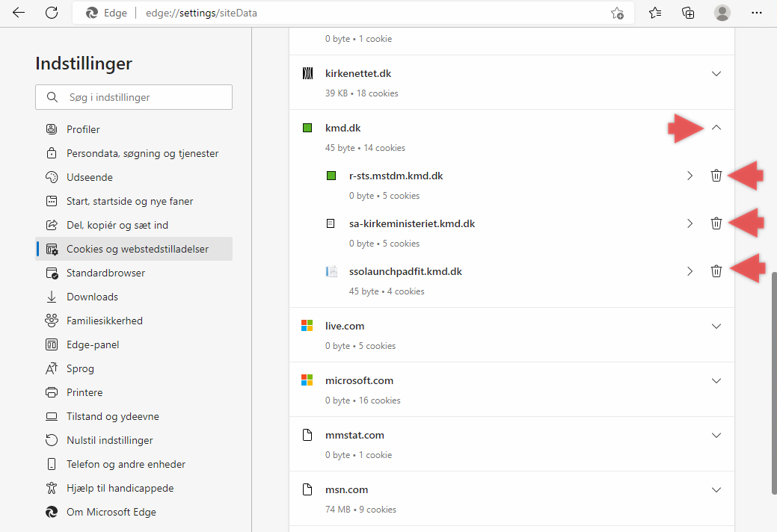777x532 pixels.
Task: Open Profiler settings section
Action: [x=134, y=129]
